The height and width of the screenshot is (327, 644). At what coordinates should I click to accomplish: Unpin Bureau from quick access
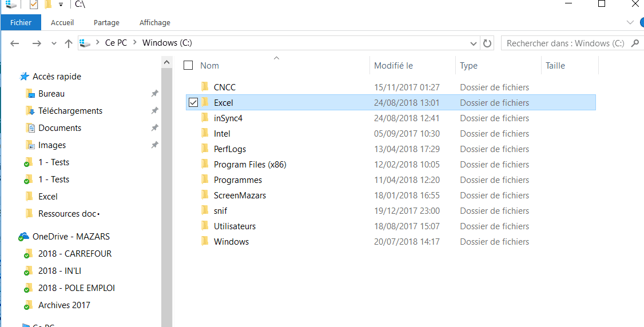pos(154,94)
